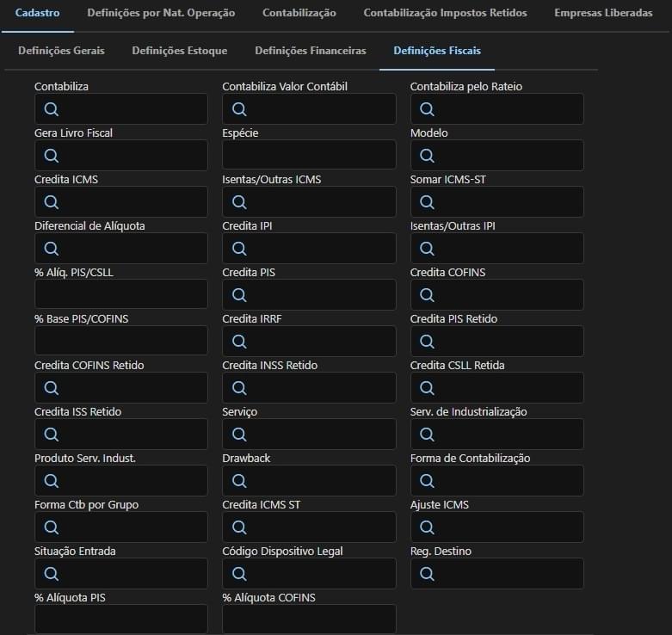Open search icon for Código Dispositivo Legal
The image size is (672, 635).
coord(239,574)
